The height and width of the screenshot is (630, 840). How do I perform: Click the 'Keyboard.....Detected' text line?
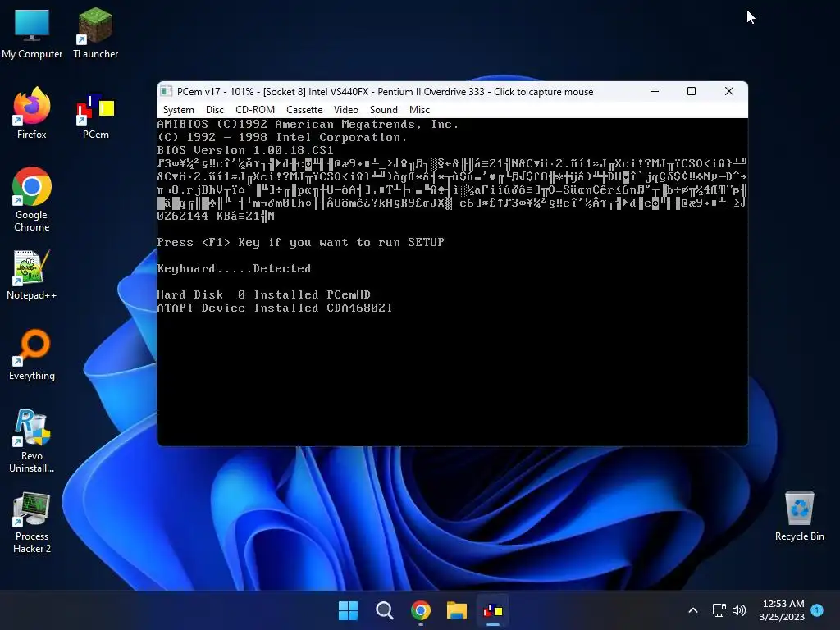(x=234, y=268)
